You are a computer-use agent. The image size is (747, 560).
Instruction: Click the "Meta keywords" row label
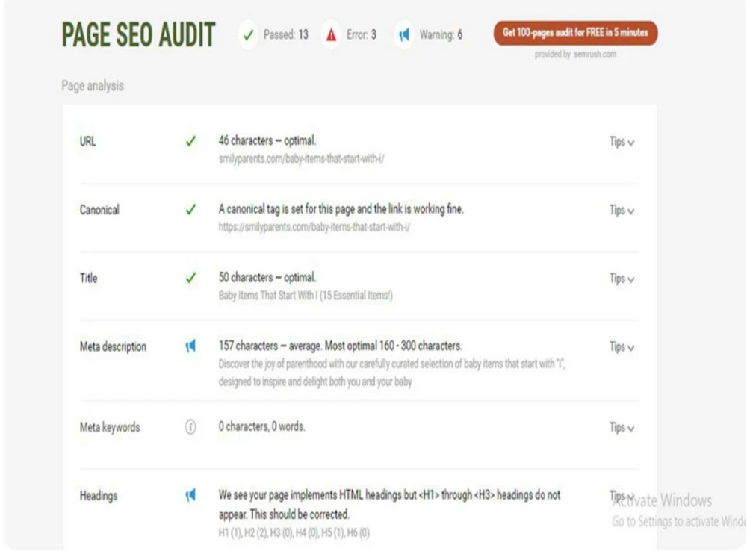(x=110, y=427)
